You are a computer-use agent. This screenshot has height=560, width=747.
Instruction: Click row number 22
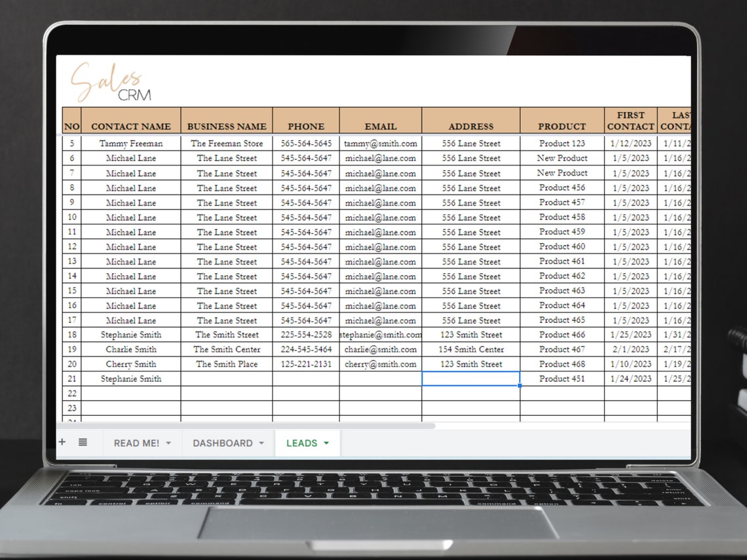71,393
